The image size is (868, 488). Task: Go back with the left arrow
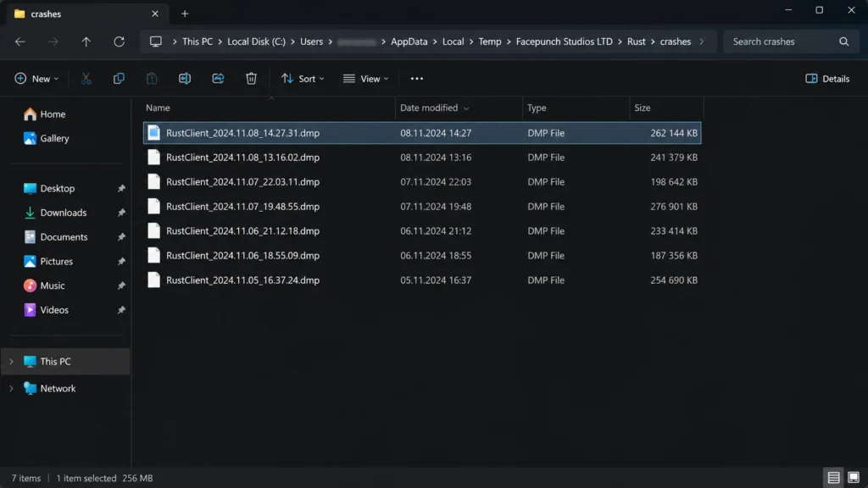tap(20, 42)
